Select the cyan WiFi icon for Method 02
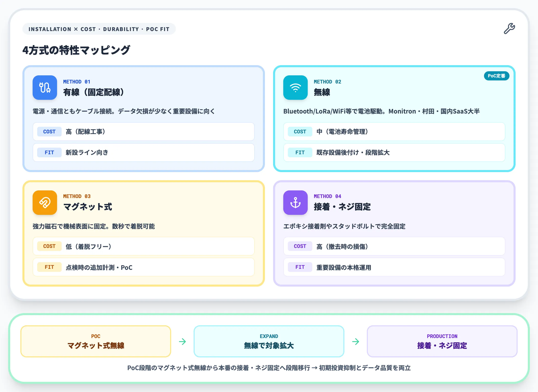The image size is (538, 392). coord(295,88)
